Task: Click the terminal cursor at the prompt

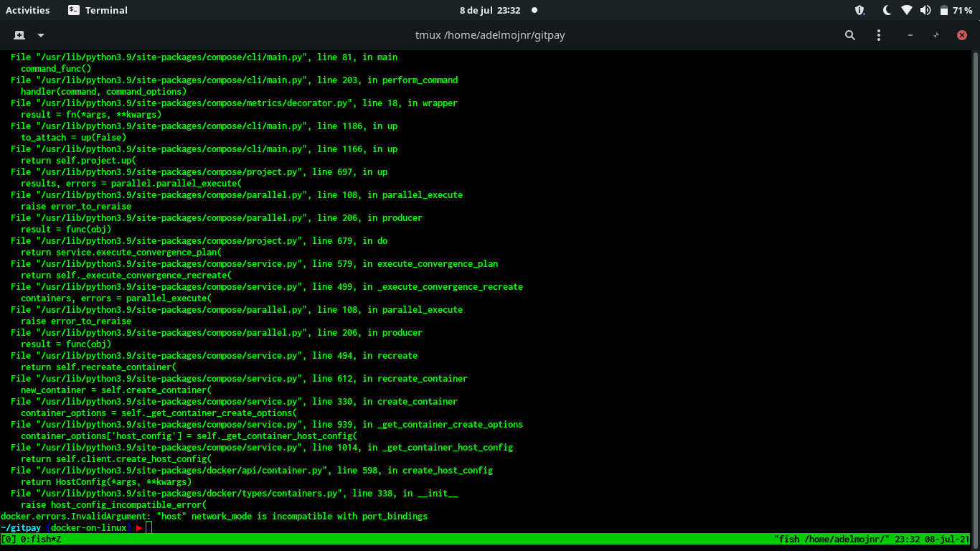Action: 149,527
